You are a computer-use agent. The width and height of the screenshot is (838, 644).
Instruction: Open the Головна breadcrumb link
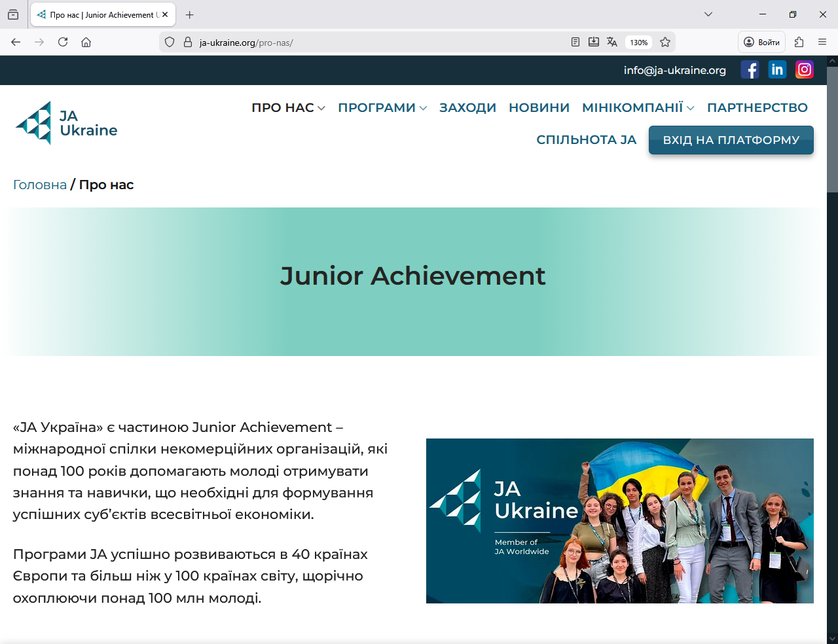click(40, 185)
